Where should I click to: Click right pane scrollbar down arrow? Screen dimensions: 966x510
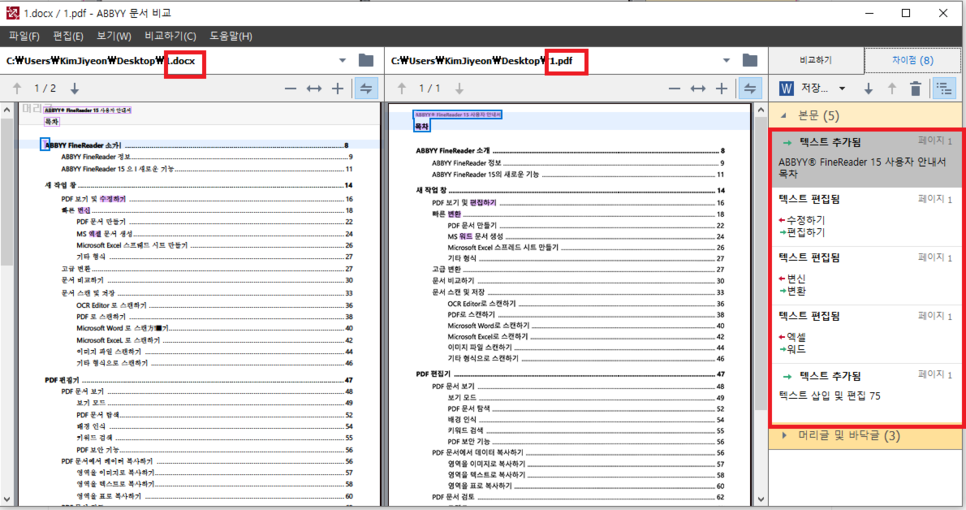click(761, 499)
